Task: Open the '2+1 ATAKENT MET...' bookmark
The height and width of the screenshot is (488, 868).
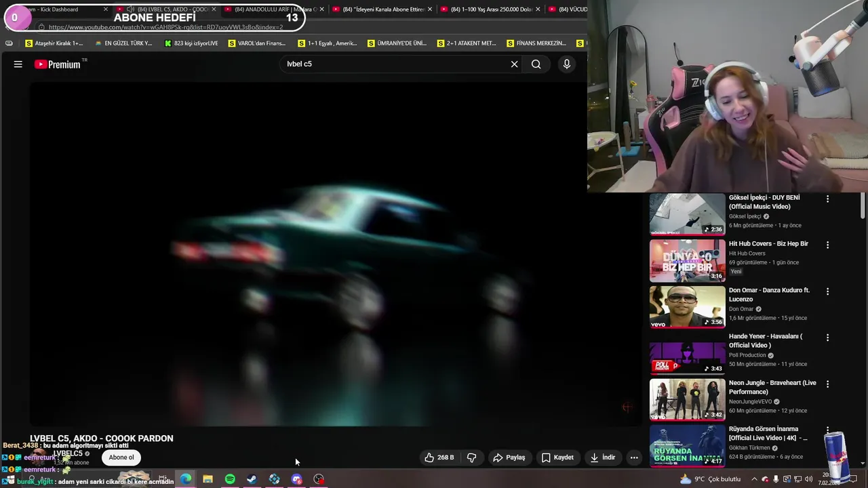Action: pyautogui.click(x=467, y=43)
